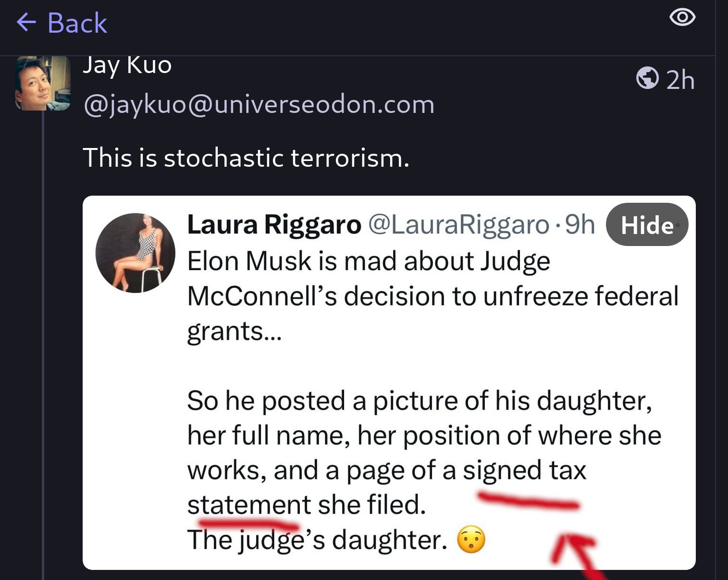Screen dimensions: 728x580
Task: Open the post's 2h timestamp
Action: (x=680, y=80)
